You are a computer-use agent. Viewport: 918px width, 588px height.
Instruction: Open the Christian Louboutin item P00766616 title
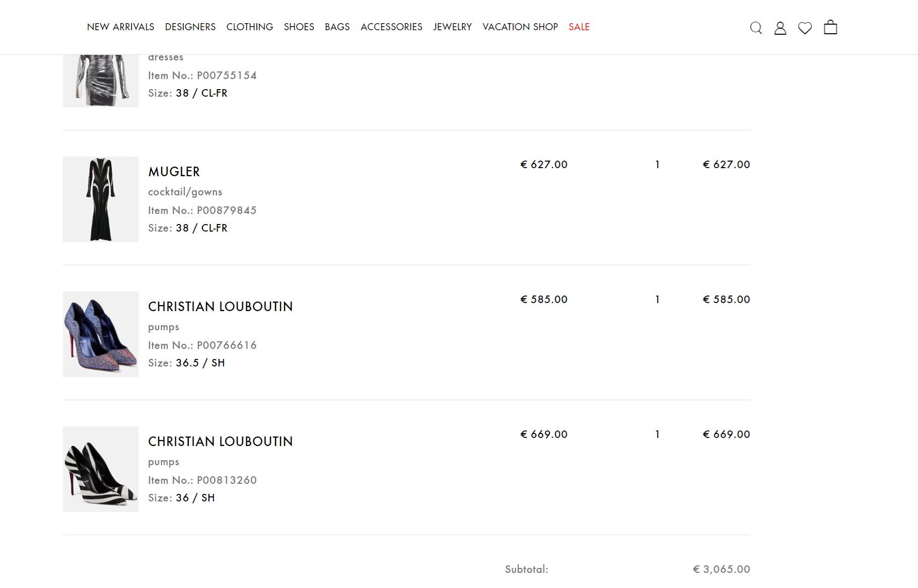click(220, 307)
